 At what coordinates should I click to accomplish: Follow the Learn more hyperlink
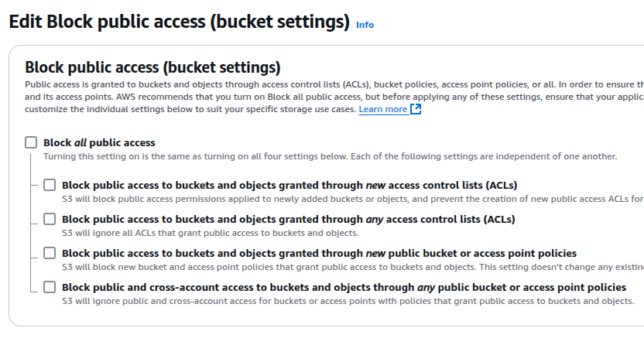point(383,109)
